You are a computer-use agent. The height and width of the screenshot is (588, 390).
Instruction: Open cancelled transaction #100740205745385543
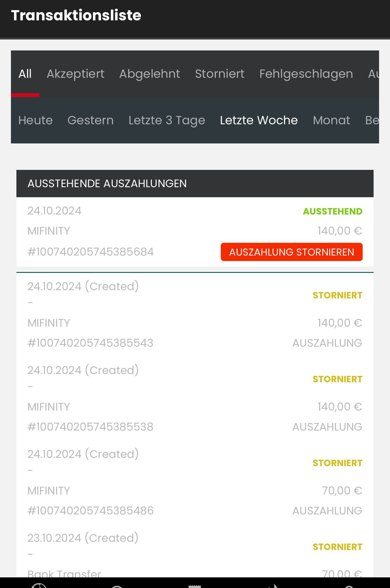[x=91, y=343]
